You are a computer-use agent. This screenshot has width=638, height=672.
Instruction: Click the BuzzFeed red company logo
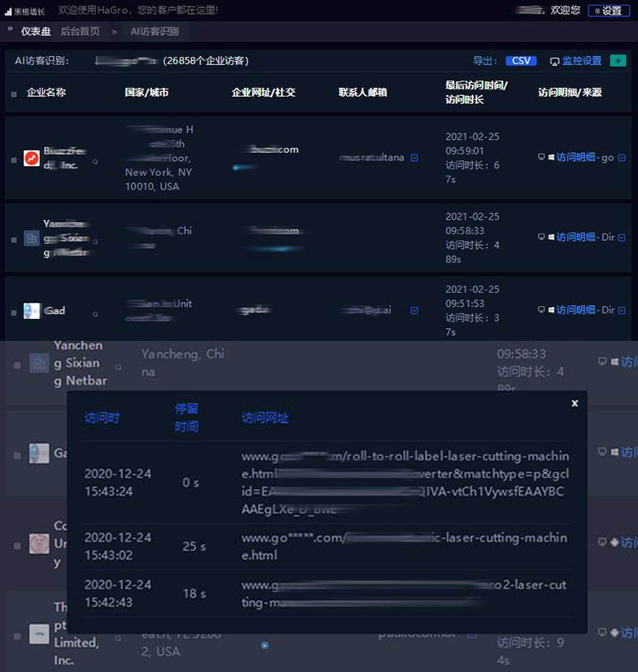point(32,158)
